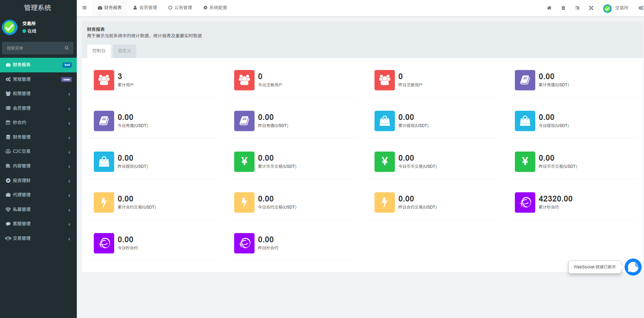Expand the 财务管理 sidebar menu
This screenshot has height=318, width=644.
click(x=38, y=137)
